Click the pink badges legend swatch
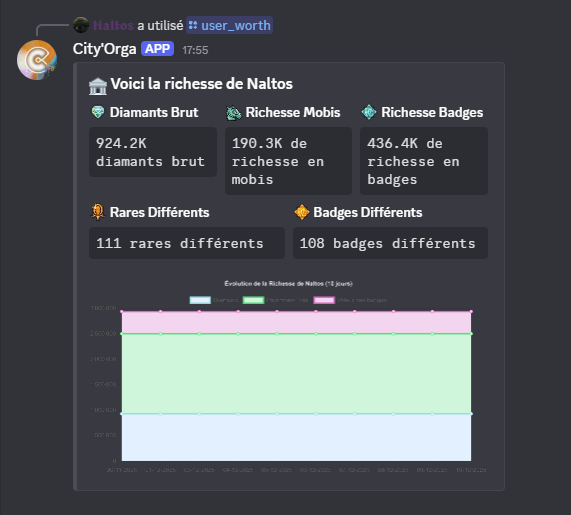Image resolution: width=571 pixels, height=515 pixels. click(x=324, y=300)
